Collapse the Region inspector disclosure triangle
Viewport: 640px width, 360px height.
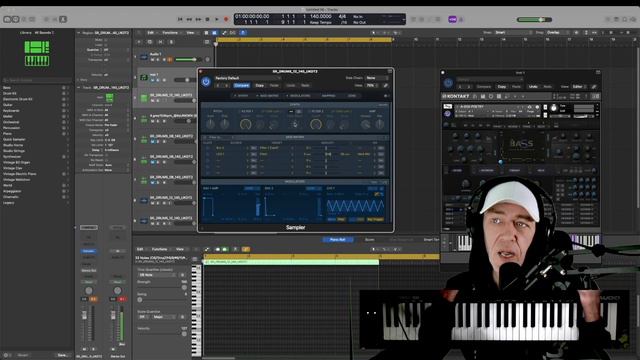click(79, 33)
